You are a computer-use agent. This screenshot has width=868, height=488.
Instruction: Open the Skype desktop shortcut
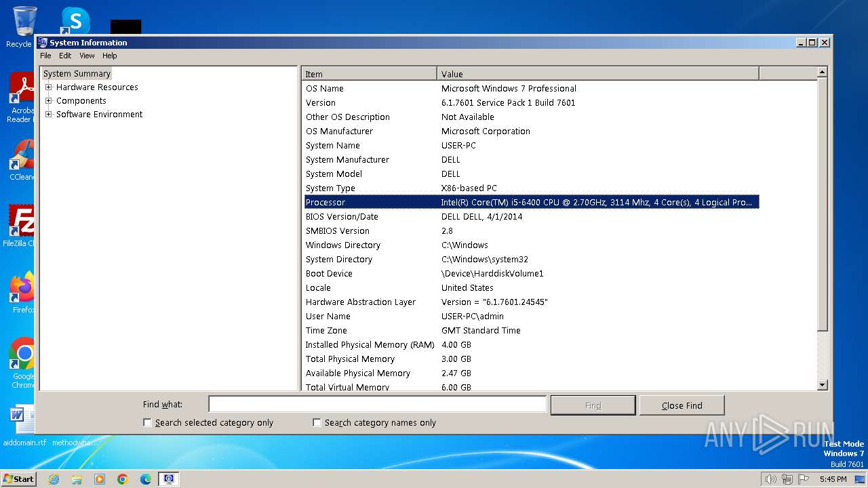click(x=75, y=20)
